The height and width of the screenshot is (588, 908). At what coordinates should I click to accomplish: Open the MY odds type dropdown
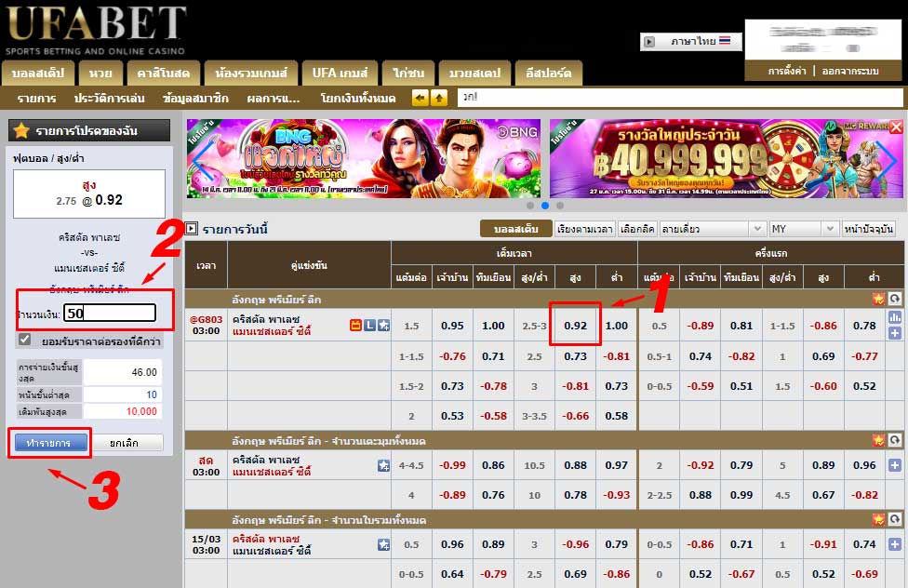(803, 229)
